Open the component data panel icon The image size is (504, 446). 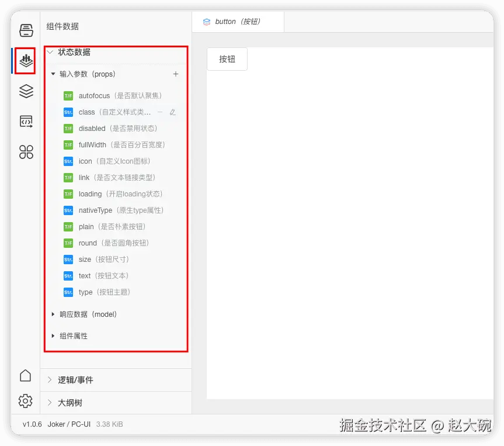point(25,61)
